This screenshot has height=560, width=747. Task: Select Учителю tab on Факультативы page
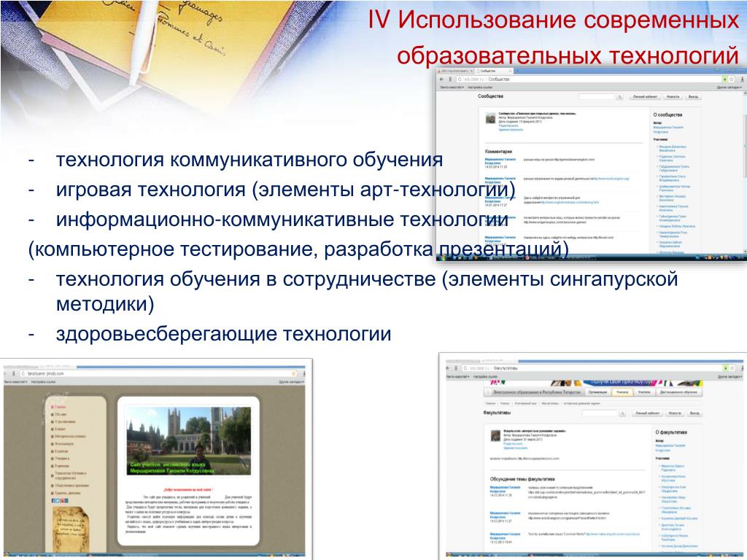[x=645, y=392]
